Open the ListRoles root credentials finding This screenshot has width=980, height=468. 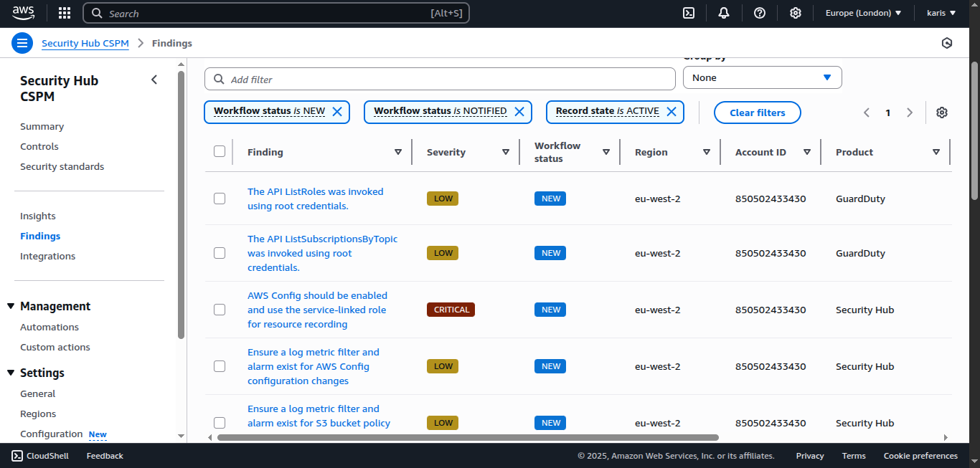coord(316,199)
